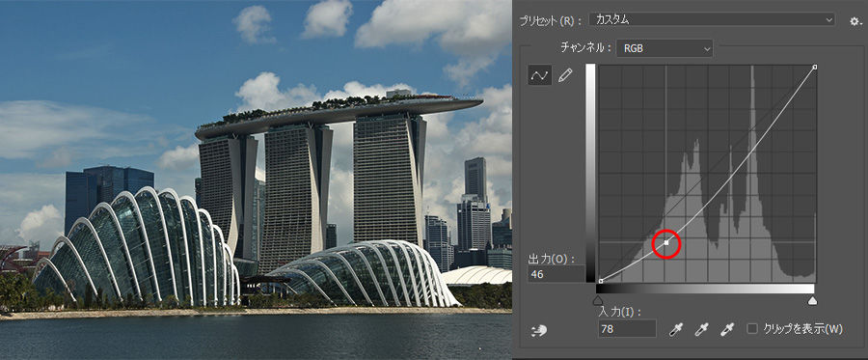Select the circled curve control point
The width and height of the screenshot is (868, 360).
click(x=666, y=242)
